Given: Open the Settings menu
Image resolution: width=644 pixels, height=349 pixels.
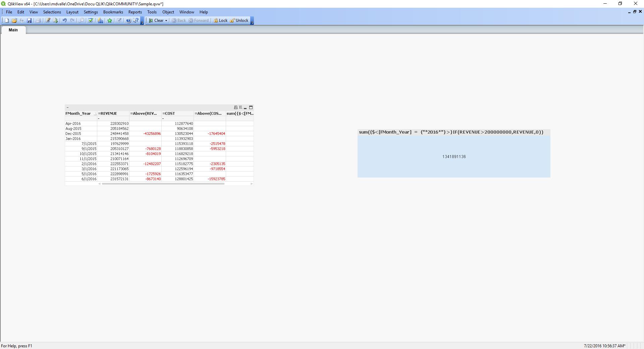Looking at the screenshot, I should click(91, 12).
